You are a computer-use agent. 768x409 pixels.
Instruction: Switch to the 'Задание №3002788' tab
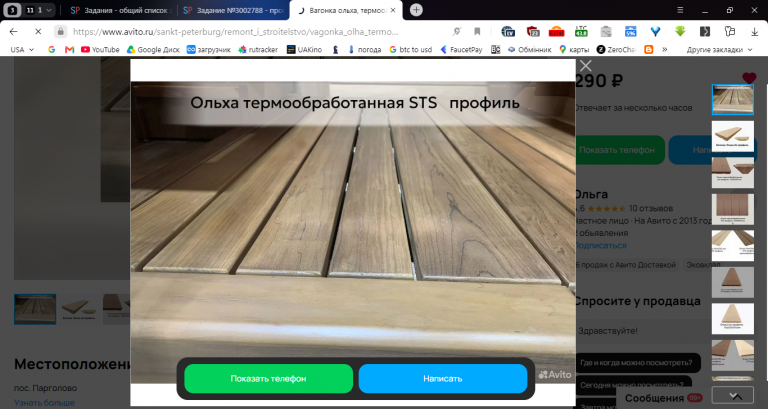tap(233, 10)
